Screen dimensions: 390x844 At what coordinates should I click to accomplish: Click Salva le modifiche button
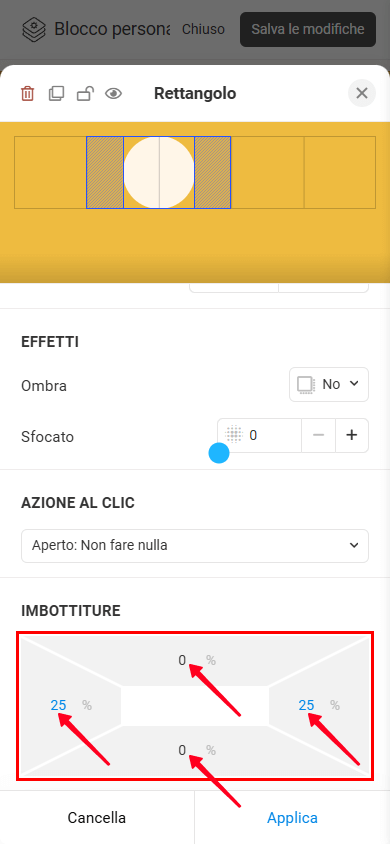point(308,29)
